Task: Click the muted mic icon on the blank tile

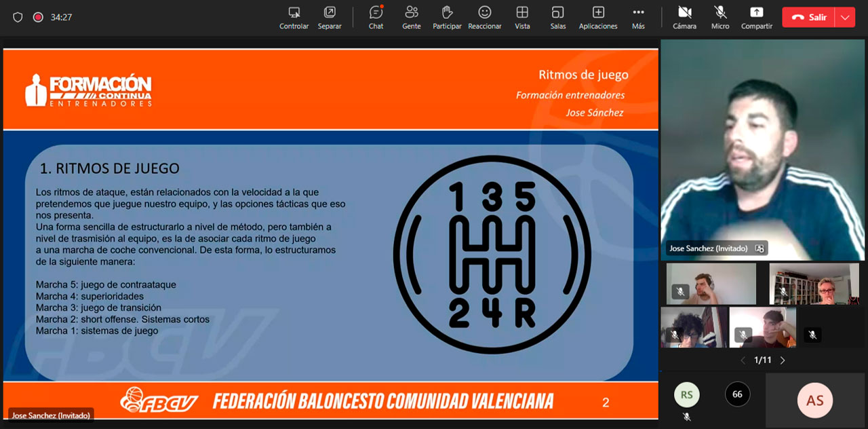Action: pyautogui.click(x=812, y=335)
